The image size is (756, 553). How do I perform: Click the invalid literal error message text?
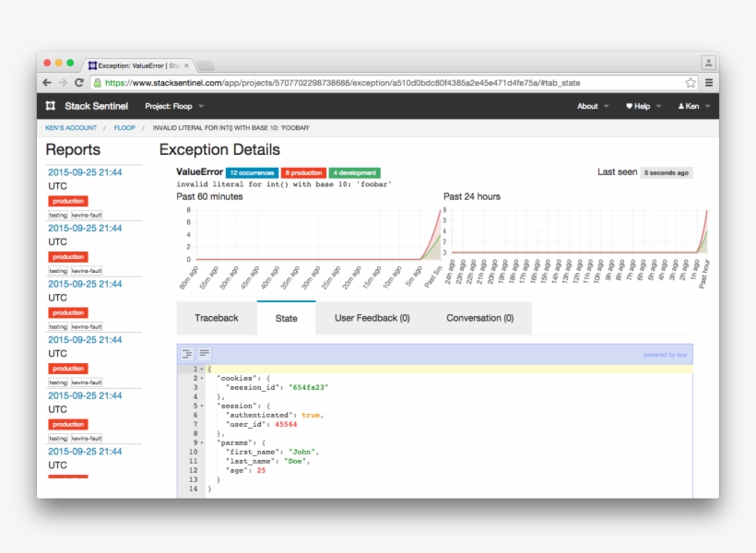pos(284,184)
